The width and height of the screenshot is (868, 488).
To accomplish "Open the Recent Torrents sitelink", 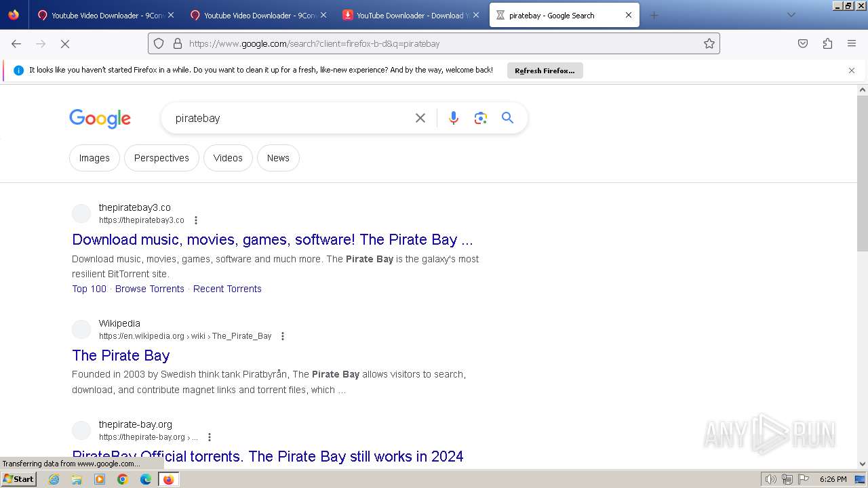I will click(x=227, y=289).
